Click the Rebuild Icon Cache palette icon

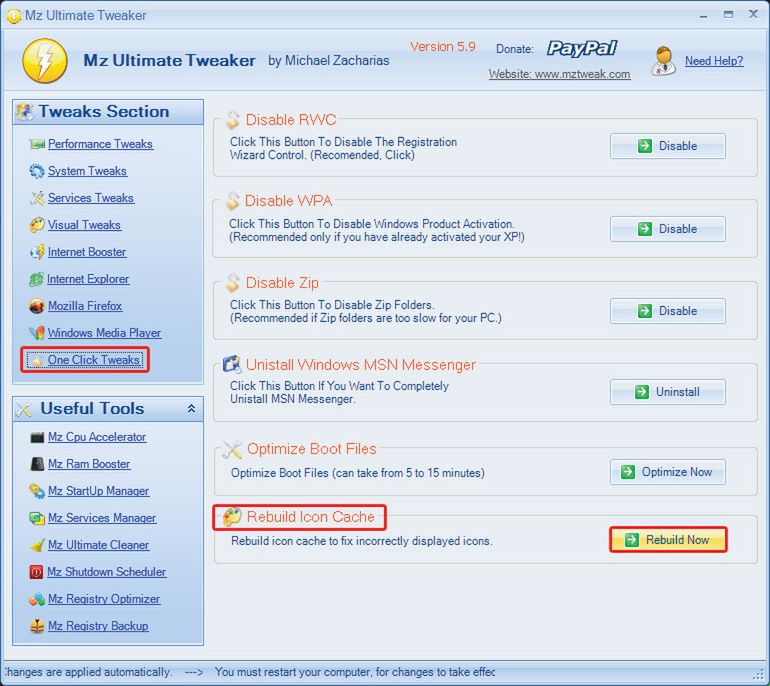tap(232, 517)
